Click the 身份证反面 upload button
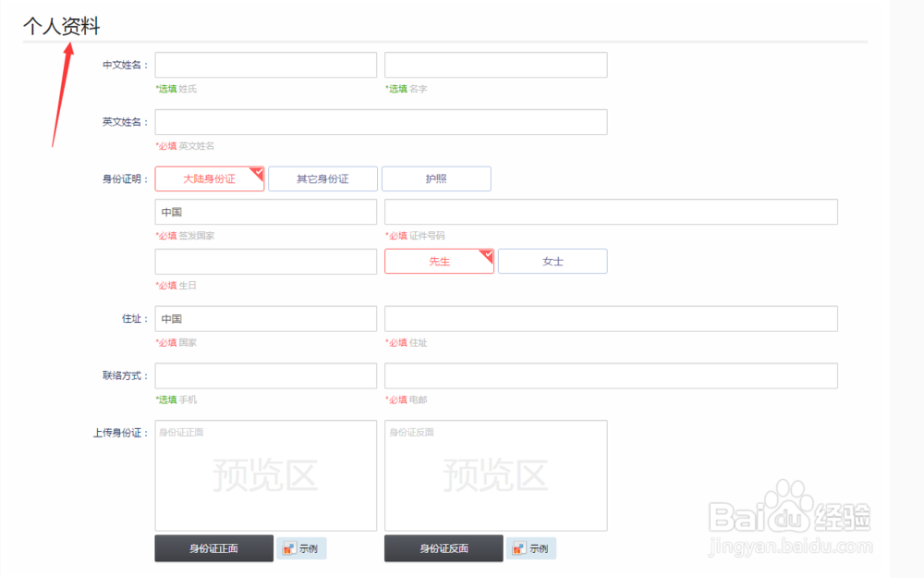The width and height of the screenshot is (924, 578). [444, 548]
